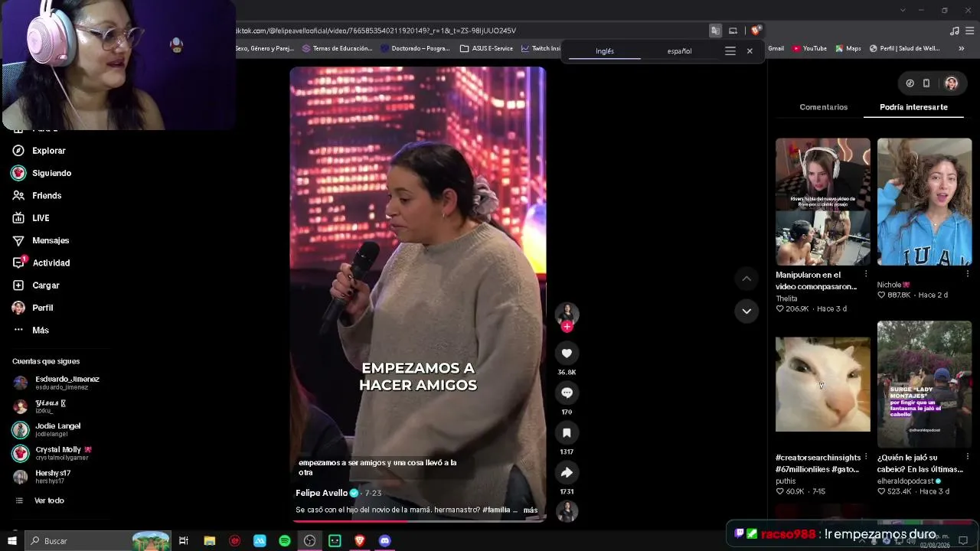Open the Perfil avatar in the sidebar
Viewport: 980px width, 551px height.
(x=18, y=308)
